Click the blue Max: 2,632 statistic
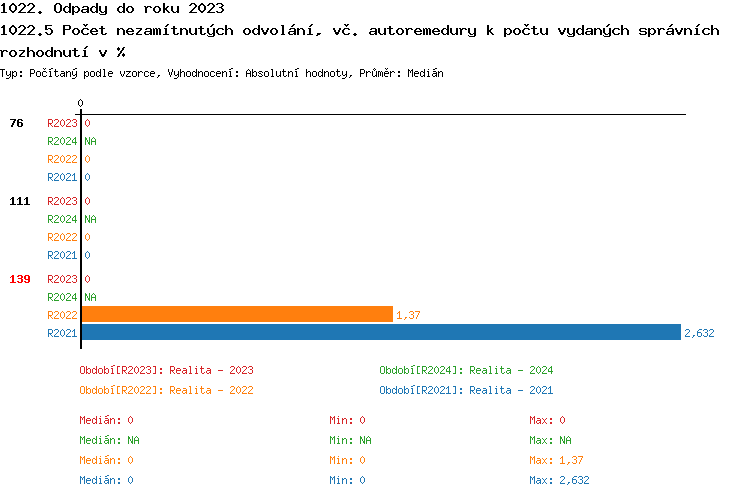The image size is (750, 498). tap(559, 480)
